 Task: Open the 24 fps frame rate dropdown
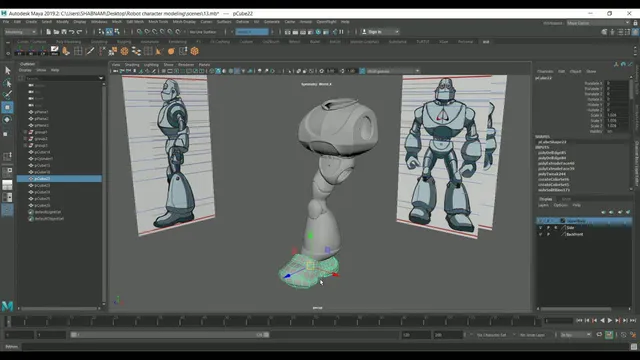pos(576,335)
